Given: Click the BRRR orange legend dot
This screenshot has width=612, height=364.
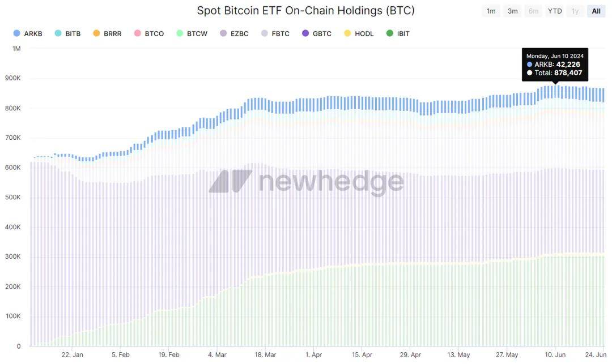Looking at the screenshot, I should 96,34.
